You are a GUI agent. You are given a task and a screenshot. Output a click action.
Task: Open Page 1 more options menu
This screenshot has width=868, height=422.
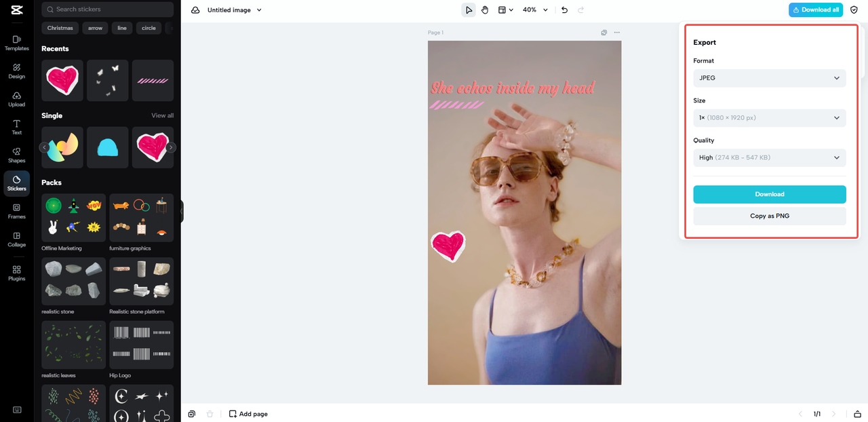pos(616,33)
